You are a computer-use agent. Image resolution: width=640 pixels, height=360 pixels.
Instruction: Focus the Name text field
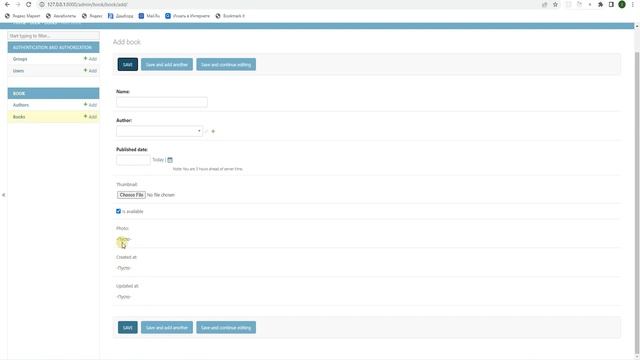pyautogui.click(x=162, y=102)
